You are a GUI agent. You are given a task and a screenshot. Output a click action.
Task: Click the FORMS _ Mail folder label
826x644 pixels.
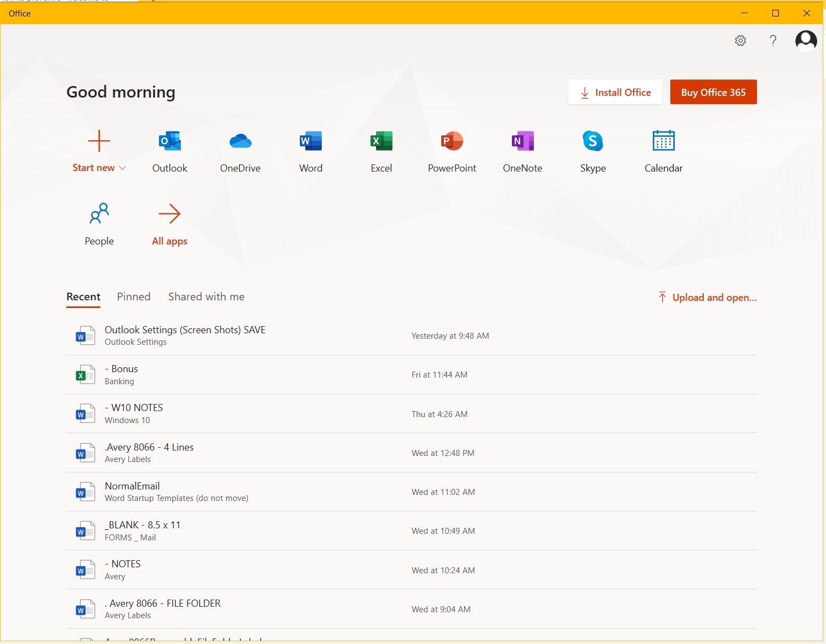(x=130, y=538)
